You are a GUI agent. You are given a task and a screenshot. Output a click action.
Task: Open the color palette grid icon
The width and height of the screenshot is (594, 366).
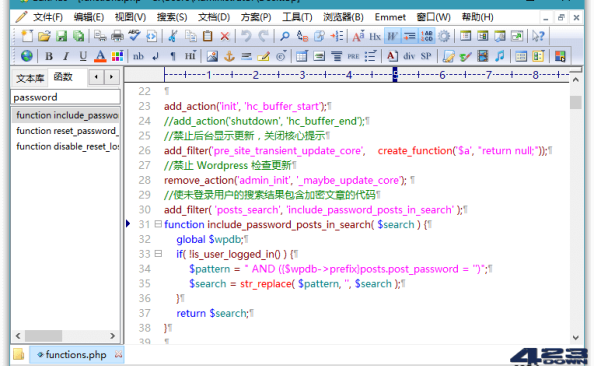(x=117, y=56)
